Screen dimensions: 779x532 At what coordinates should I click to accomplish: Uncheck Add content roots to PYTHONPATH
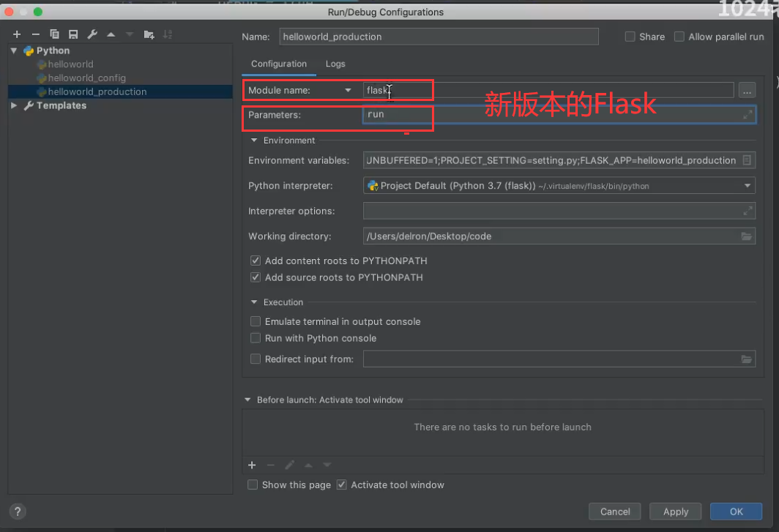coord(256,261)
